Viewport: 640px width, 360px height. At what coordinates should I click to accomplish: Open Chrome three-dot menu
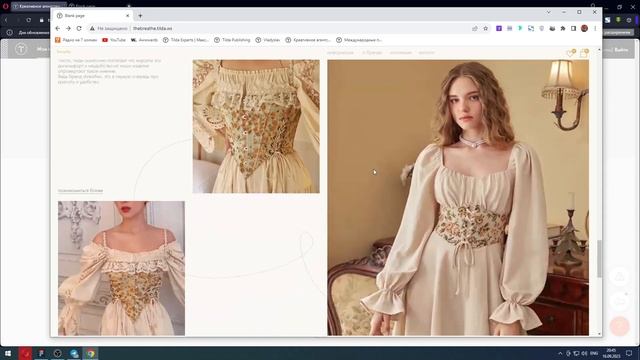pyautogui.click(x=595, y=29)
